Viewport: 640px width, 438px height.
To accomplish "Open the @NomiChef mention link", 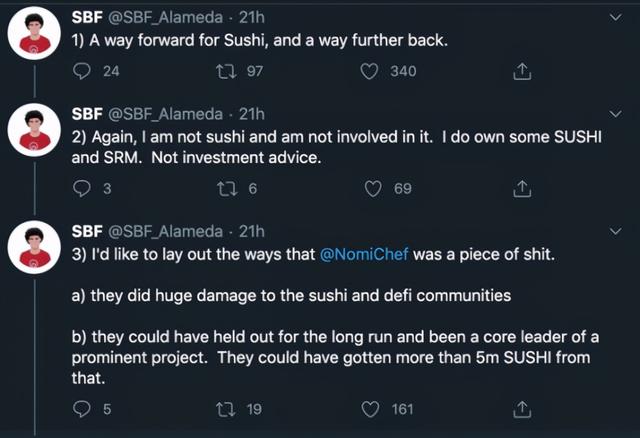I will point(364,255).
